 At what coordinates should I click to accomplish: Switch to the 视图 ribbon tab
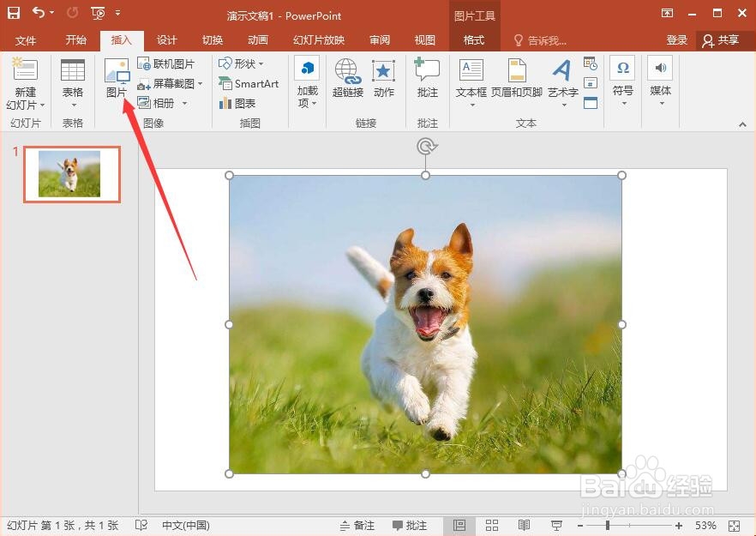pyautogui.click(x=425, y=40)
